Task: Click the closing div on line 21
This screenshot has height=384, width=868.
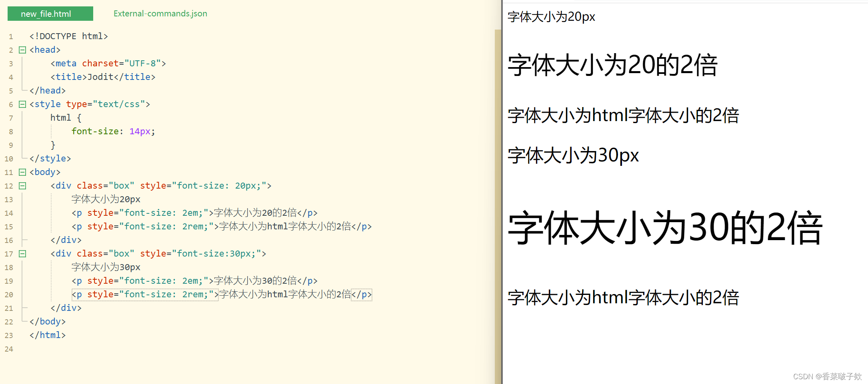Action: point(66,308)
